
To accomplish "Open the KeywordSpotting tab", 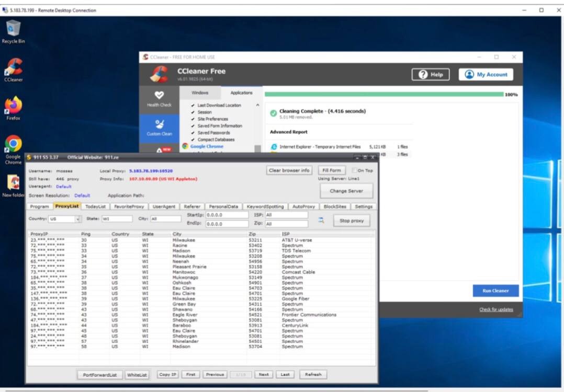I will click(265, 206).
